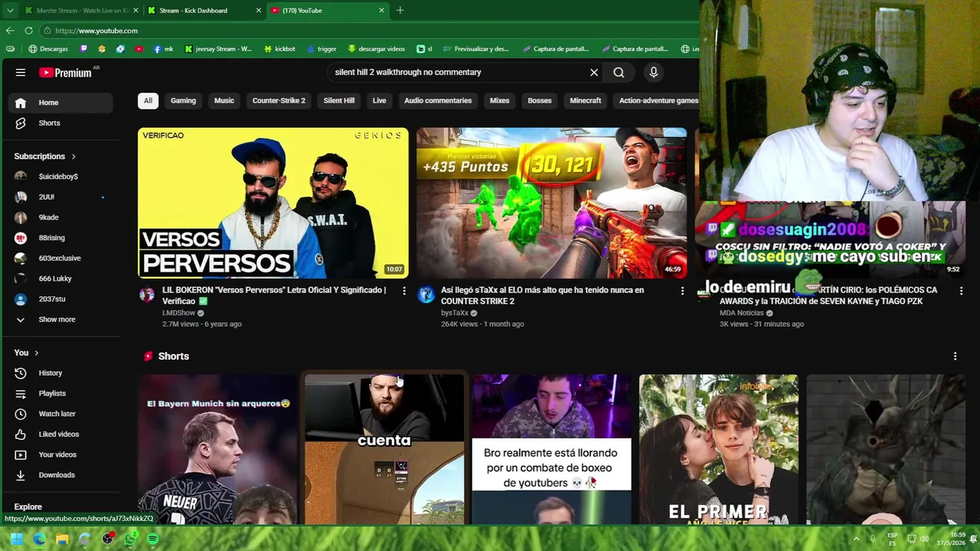Open WhatsApp from the Windows taskbar

pyautogui.click(x=130, y=540)
